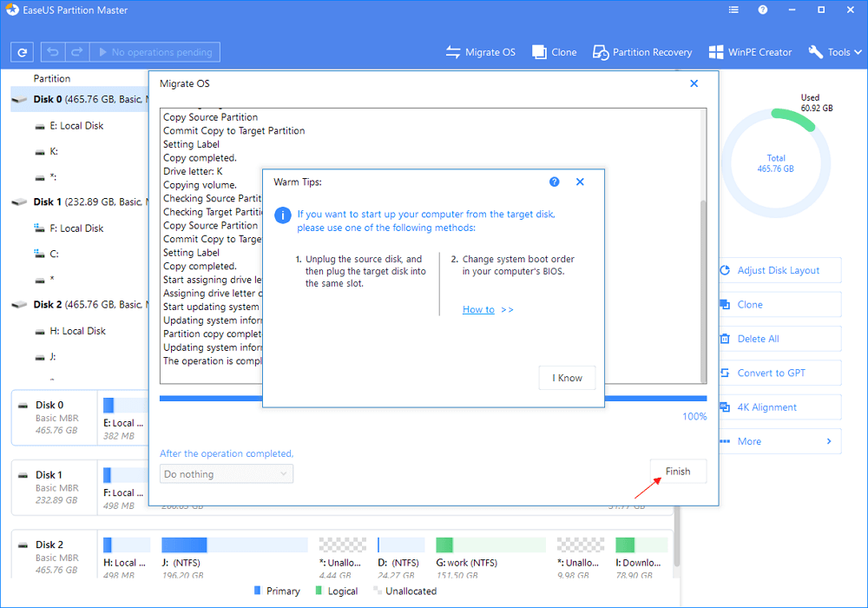Select Disk 2 in partition tree
This screenshot has width=868, height=608.
pos(80,305)
